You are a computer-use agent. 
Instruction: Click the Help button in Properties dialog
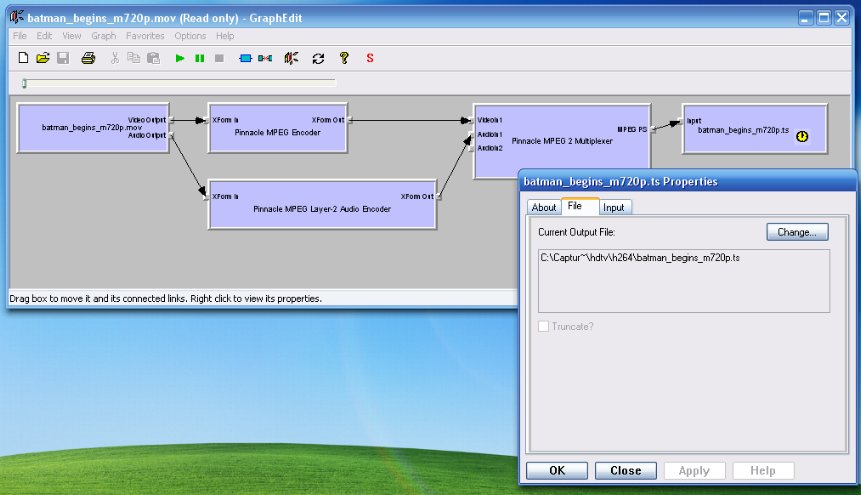[x=763, y=471]
